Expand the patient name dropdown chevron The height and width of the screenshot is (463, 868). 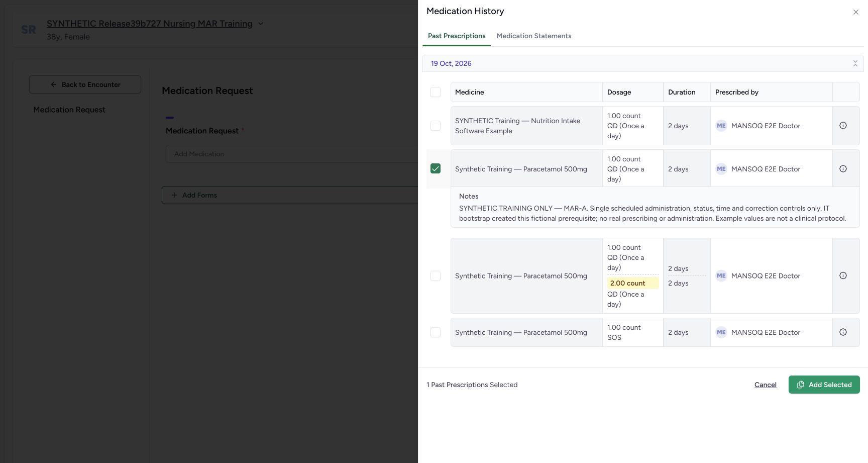coord(261,24)
